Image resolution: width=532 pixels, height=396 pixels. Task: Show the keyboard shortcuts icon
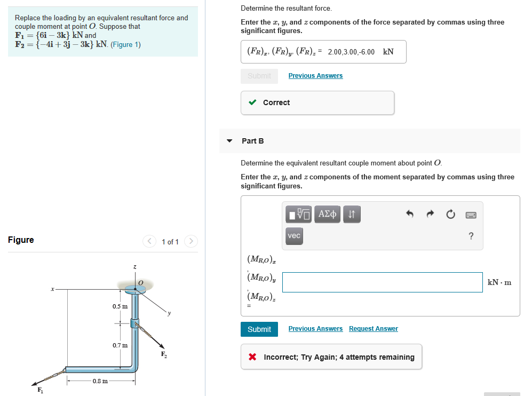[471, 213]
